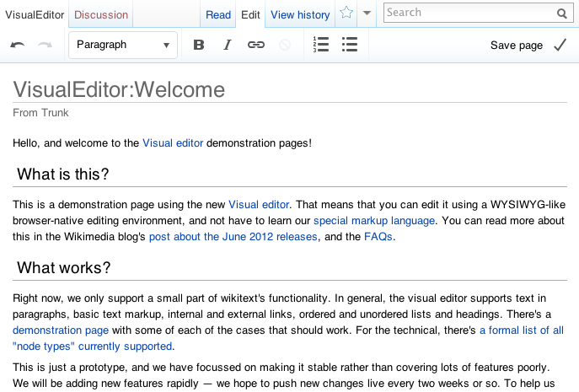Screen dimensions: 579x392
Task: Click the clear formatting icon
Action: point(285,46)
